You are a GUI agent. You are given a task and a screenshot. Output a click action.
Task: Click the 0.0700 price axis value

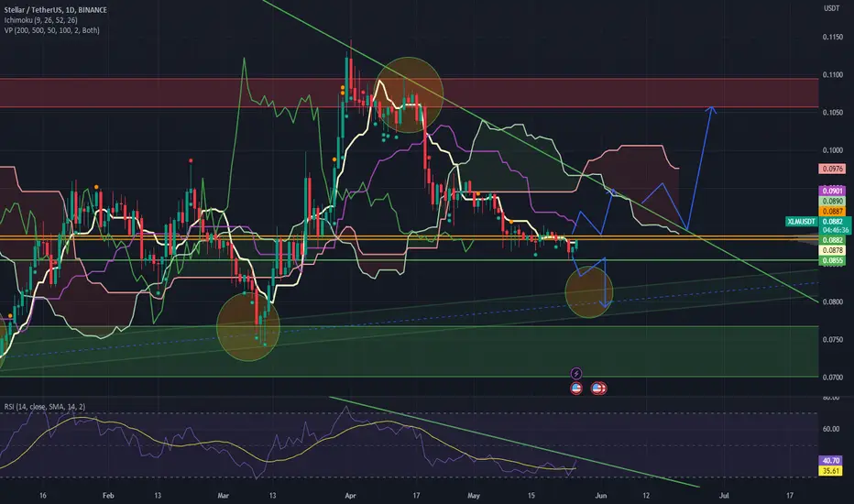point(832,377)
